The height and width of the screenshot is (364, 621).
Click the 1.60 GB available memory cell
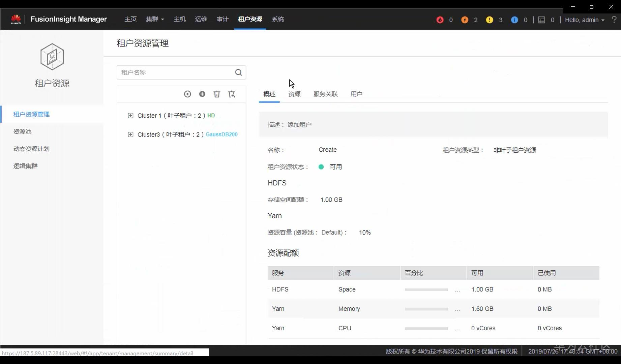tap(482, 309)
